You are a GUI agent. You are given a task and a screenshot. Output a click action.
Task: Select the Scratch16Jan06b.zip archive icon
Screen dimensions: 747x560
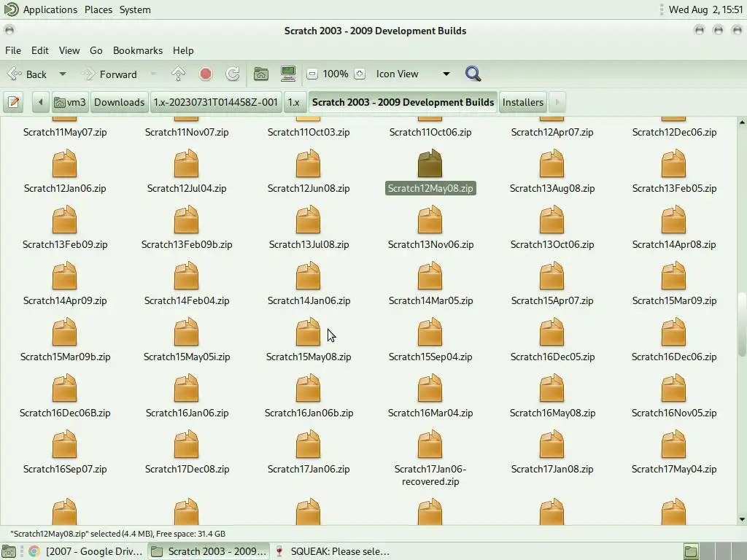[309, 388]
